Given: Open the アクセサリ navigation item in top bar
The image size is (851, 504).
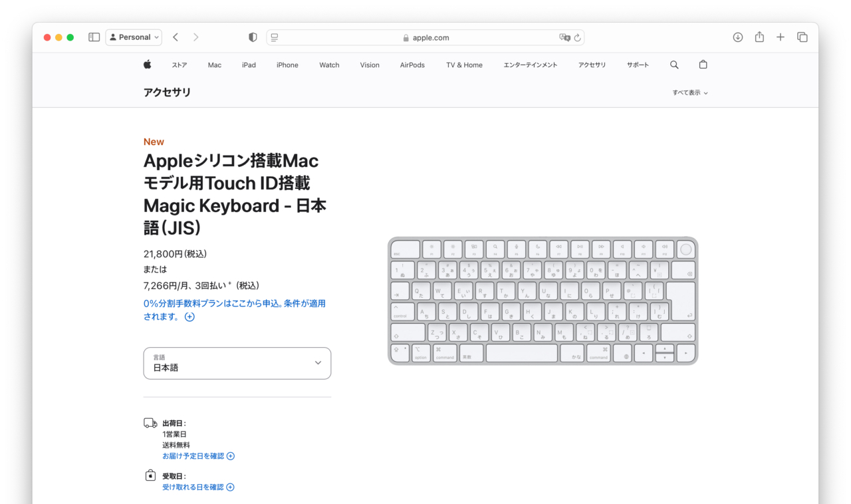Looking at the screenshot, I should 592,65.
